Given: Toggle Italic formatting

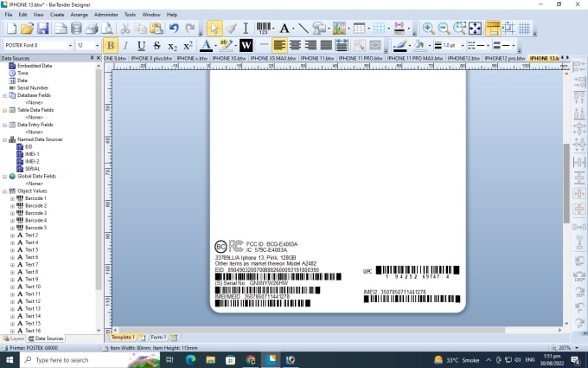Looking at the screenshot, I should [126, 45].
